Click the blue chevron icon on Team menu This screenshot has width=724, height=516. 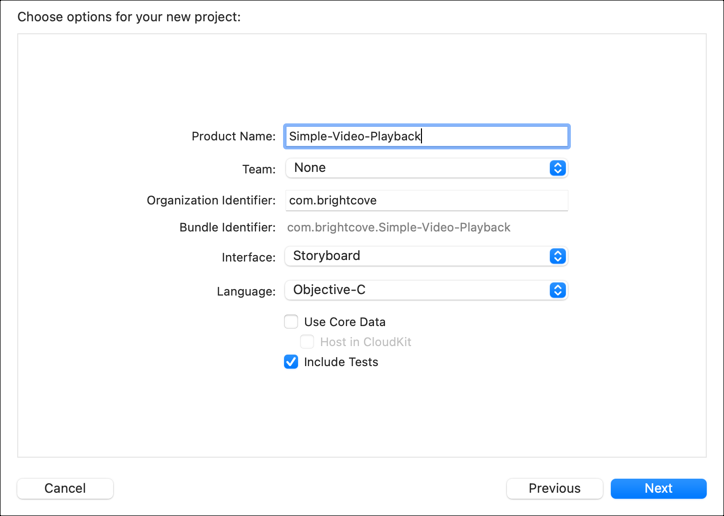coord(558,168)
